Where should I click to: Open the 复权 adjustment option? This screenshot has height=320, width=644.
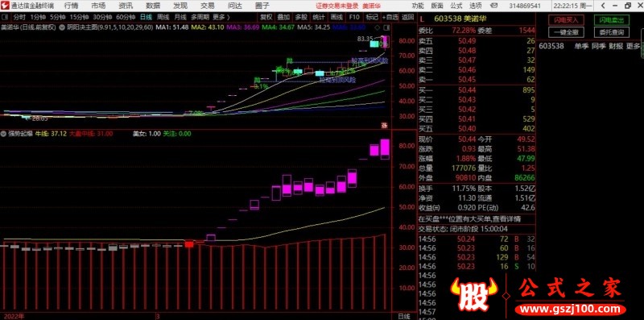pos(266,17)
